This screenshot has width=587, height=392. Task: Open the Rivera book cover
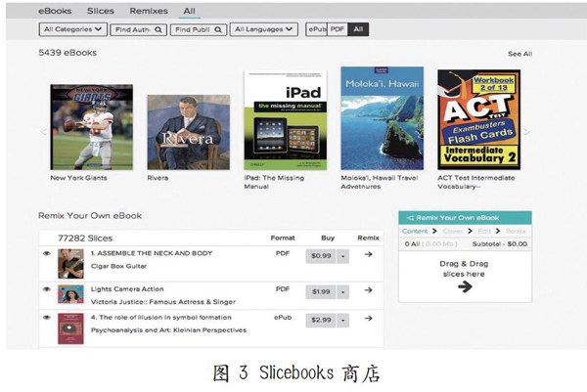pyautogui.click(x=188, y=132)
